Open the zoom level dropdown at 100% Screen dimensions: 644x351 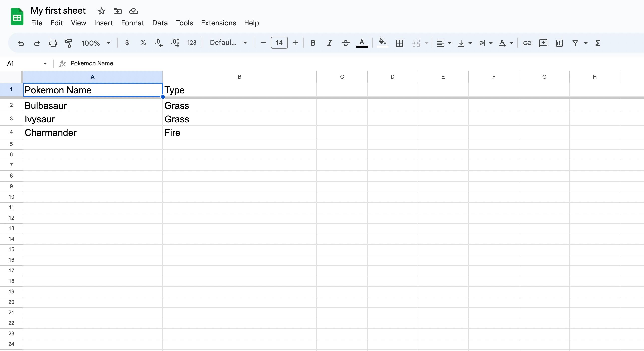96,43
